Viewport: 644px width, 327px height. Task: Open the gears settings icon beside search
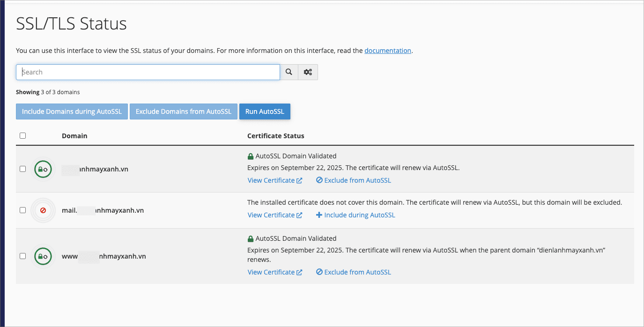308,72
